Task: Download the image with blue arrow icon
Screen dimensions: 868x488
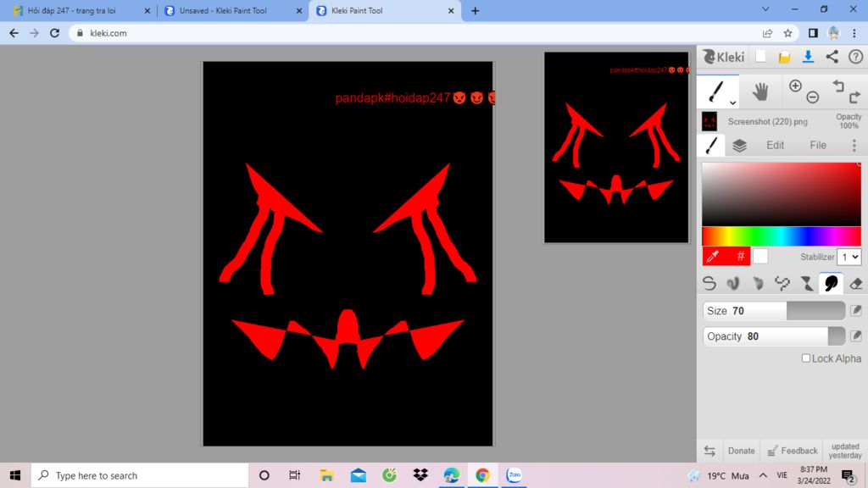Action: tap(808, 57)
